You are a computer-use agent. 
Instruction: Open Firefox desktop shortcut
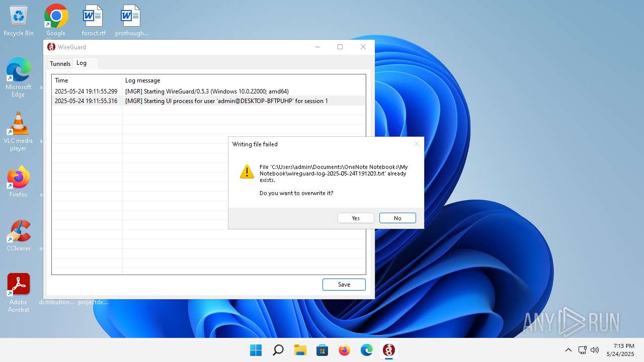tap(19, 182)
